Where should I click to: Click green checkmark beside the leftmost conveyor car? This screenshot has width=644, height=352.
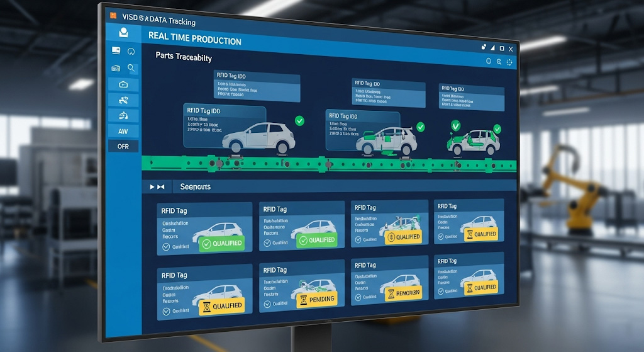pos(299,120)
